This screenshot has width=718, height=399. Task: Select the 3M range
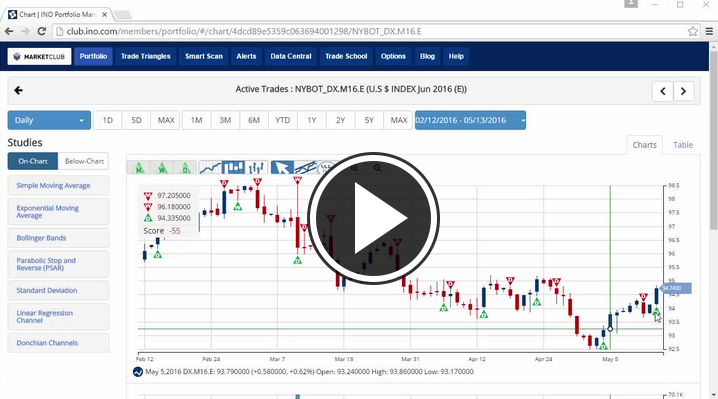(x=225, y=120)
